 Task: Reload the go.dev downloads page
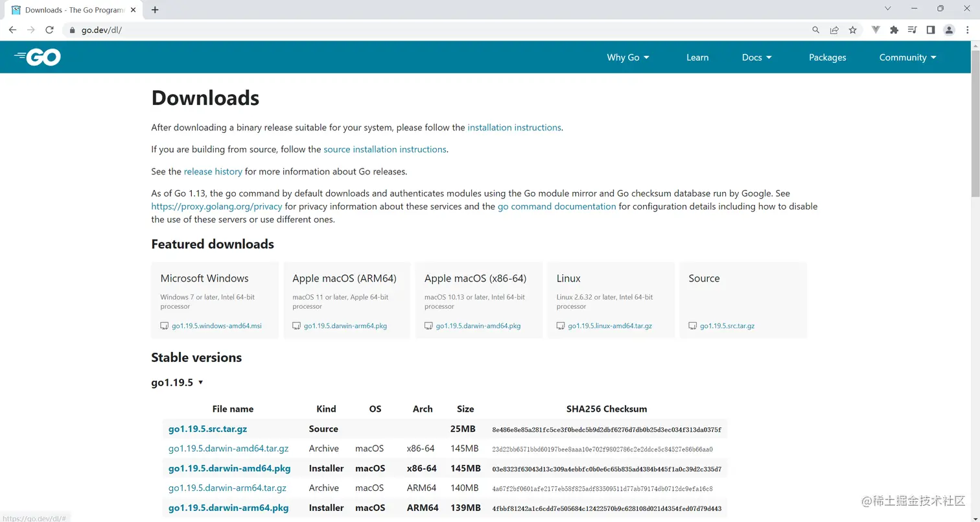pyautogui.click(x=49, y=30)
